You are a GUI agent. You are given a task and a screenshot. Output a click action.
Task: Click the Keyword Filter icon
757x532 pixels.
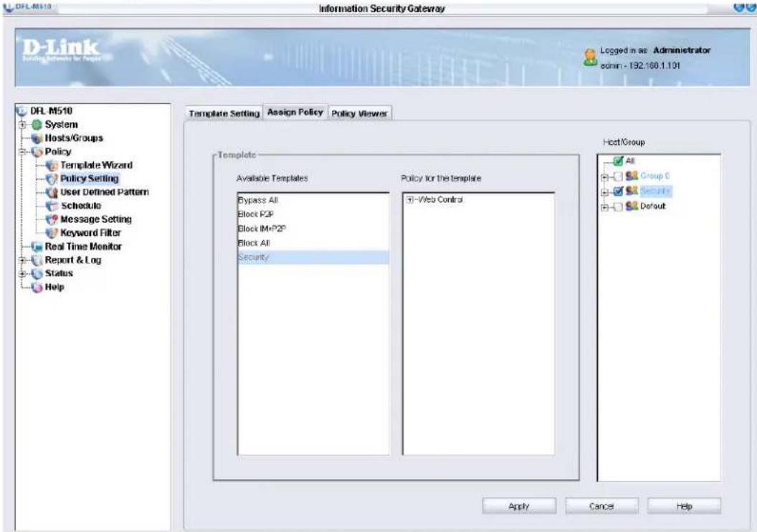point(52,233)
